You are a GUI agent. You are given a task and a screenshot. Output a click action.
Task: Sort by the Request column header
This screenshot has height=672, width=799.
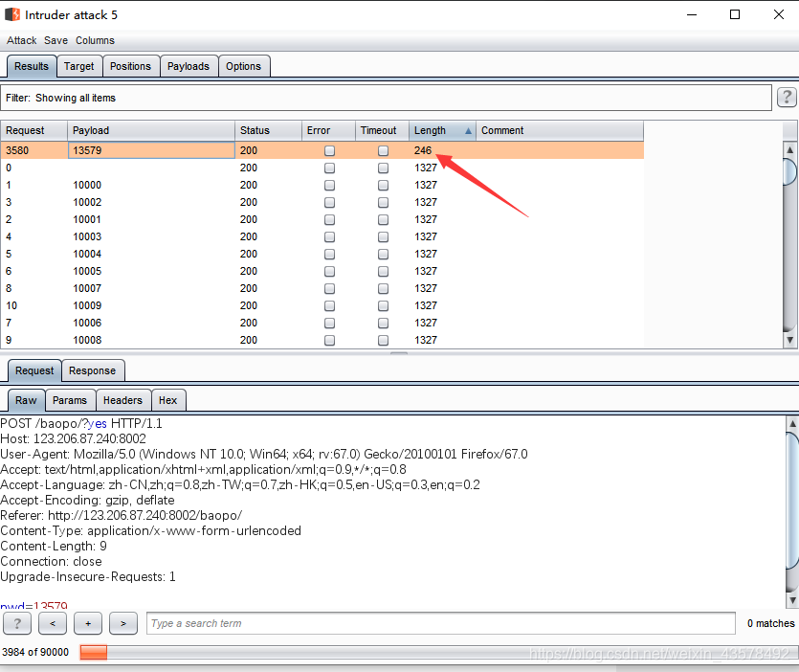coord(33,130)
